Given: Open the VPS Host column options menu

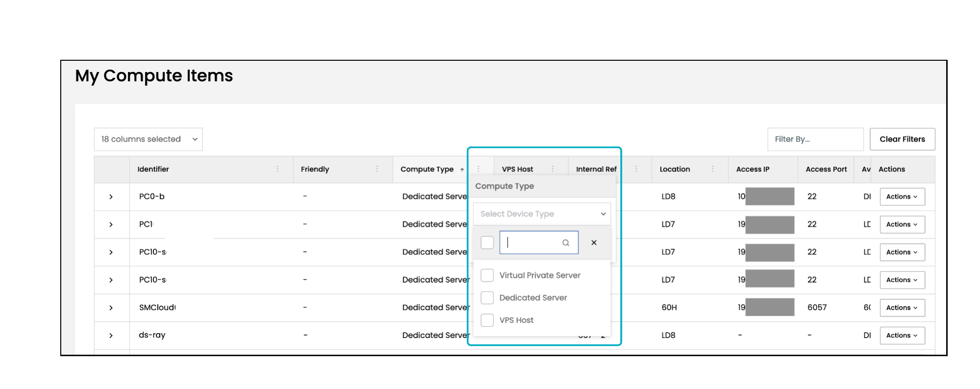Looking at the screenshot, I should tap(553, 169).
